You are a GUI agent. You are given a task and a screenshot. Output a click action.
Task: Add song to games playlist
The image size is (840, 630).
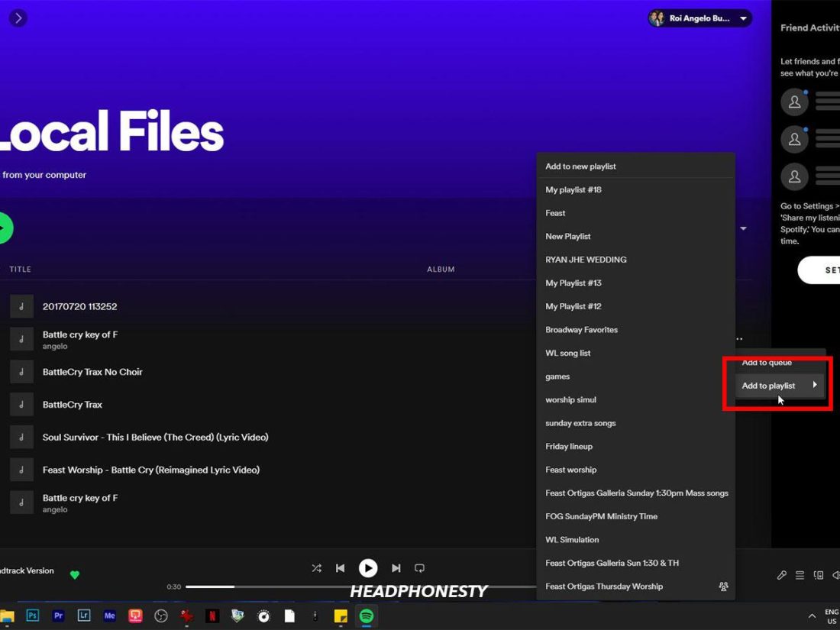click(x=635, y=376)
